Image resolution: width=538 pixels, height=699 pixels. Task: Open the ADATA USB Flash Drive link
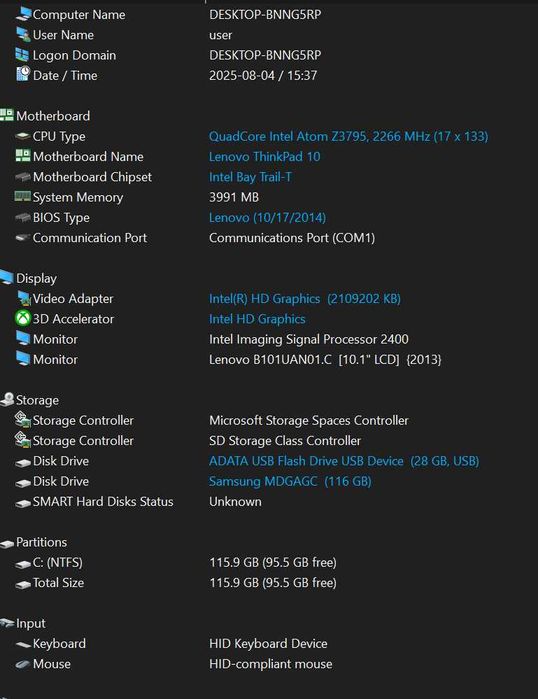(344, 461)
